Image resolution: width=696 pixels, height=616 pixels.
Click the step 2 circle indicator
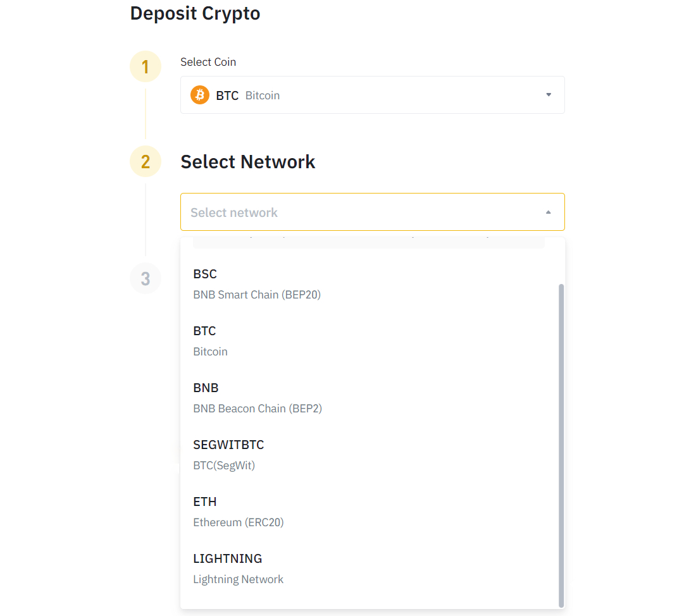coord(146,162)
